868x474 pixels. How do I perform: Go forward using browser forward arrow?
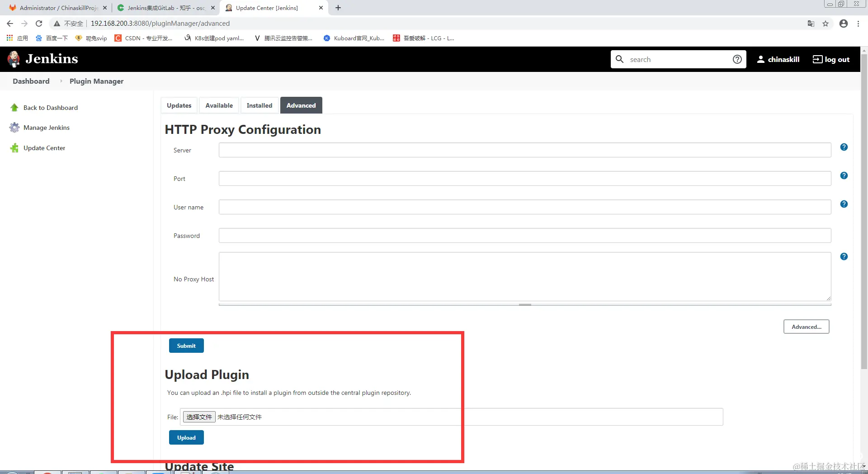24,24
